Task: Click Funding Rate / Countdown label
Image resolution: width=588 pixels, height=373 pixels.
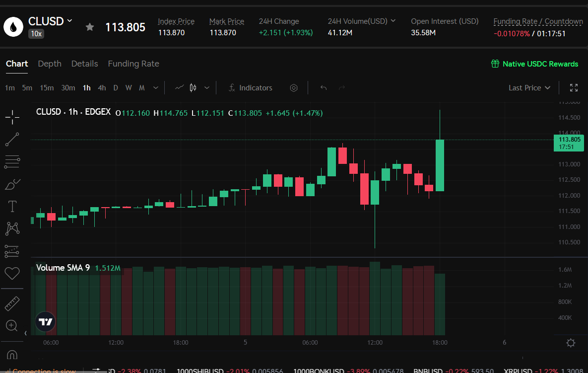Action: (538, 21)
